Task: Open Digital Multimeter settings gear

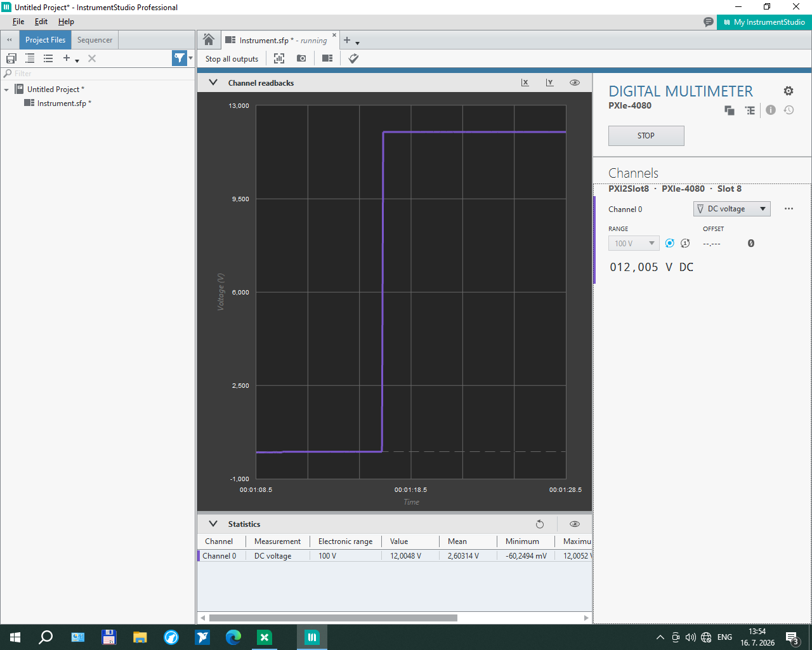Action: (x=789, y=91)
